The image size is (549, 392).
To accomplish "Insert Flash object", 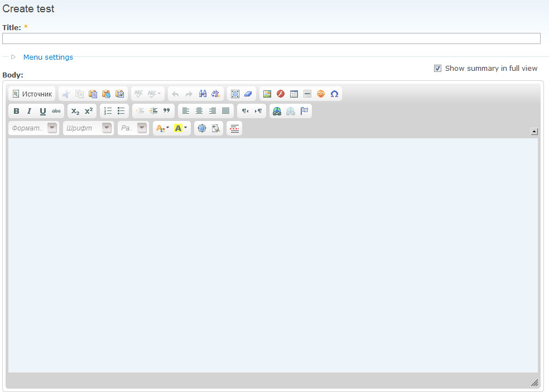I will (x=281, y=94).
